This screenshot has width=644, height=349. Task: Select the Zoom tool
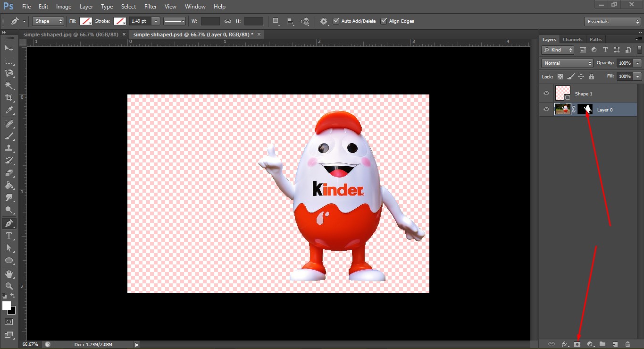pos(9,286)
